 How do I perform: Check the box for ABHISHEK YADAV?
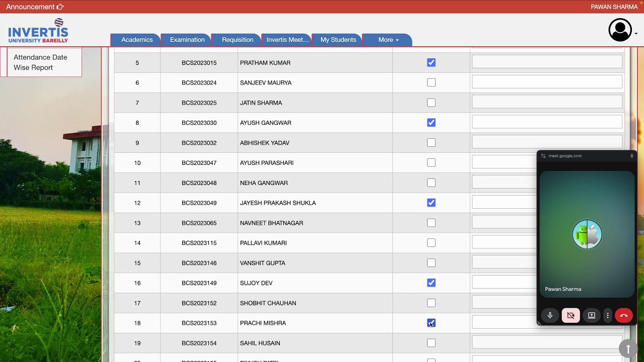click(x=431, y=143)
